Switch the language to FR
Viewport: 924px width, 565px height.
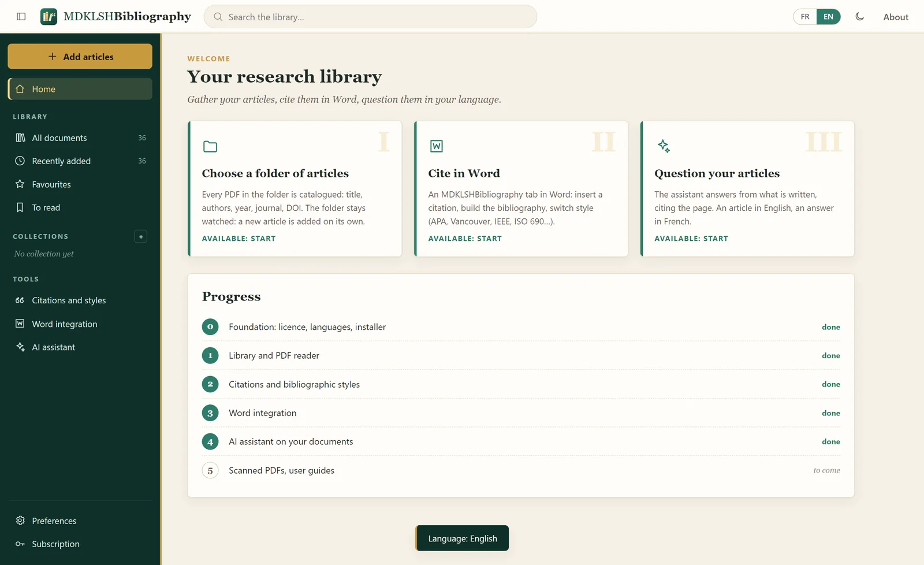(805, 17)
